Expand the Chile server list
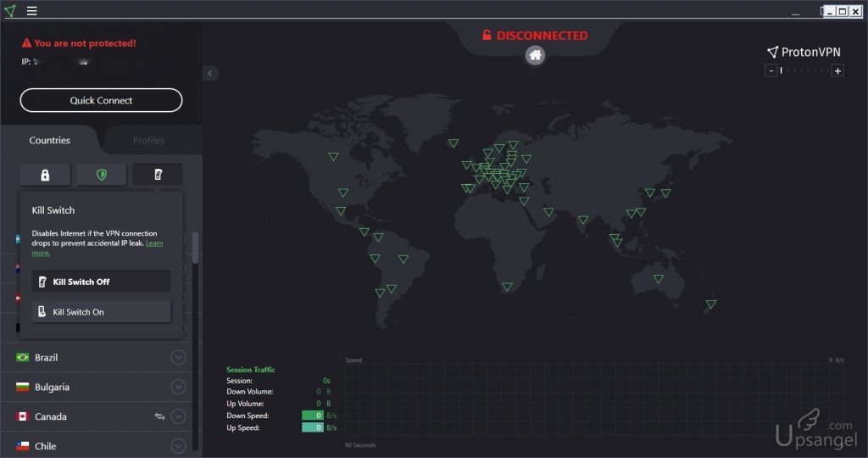This screenshot has height=458, width=868. 178,445
